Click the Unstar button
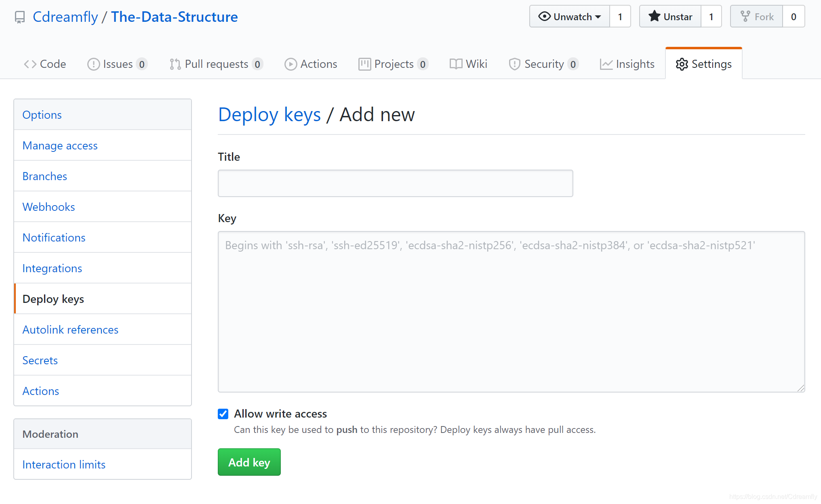Image resolution: width=821 pixels, height=504 pixels. [x=670, y=17]
